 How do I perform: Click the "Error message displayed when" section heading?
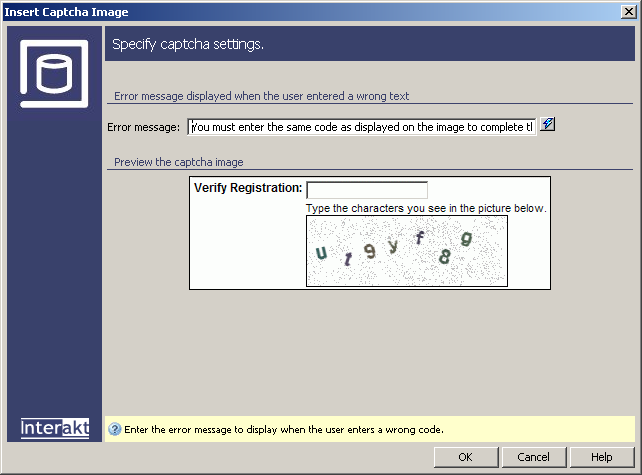pos(262,96)
